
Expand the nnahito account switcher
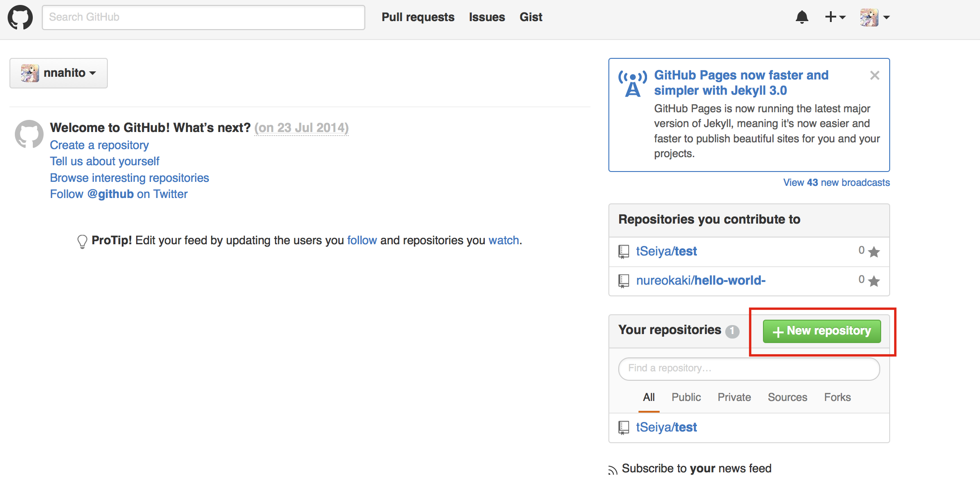click(x=58, y=73)
